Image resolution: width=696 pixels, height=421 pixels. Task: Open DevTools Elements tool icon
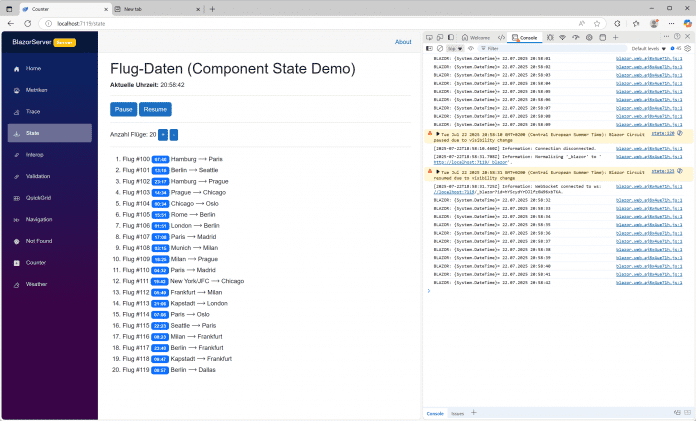[x=501, y=37]
